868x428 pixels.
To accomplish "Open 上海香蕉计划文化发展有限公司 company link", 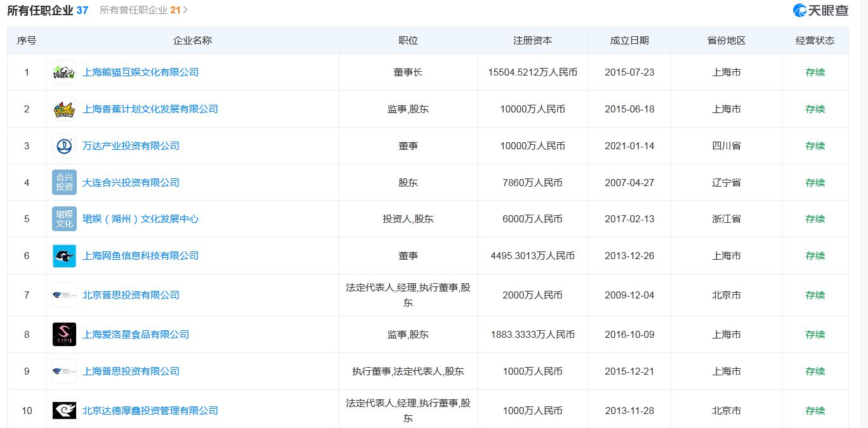I will point(150,109).
